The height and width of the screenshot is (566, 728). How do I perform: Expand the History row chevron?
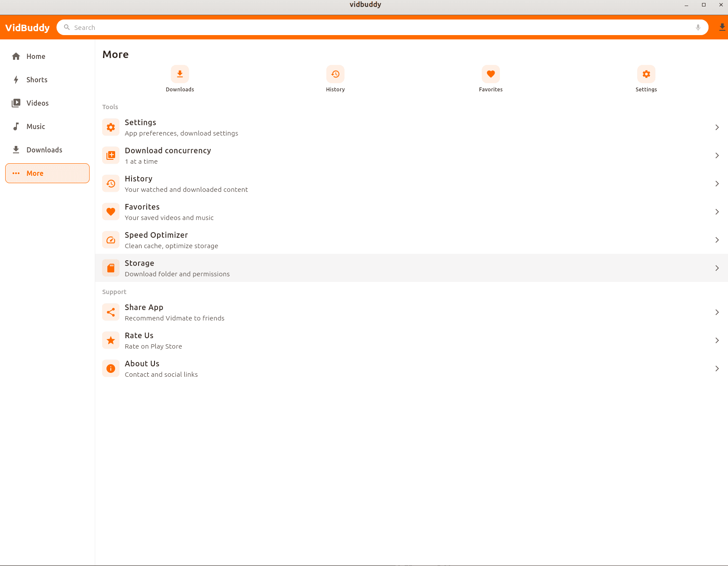click(x=717, y=184)
